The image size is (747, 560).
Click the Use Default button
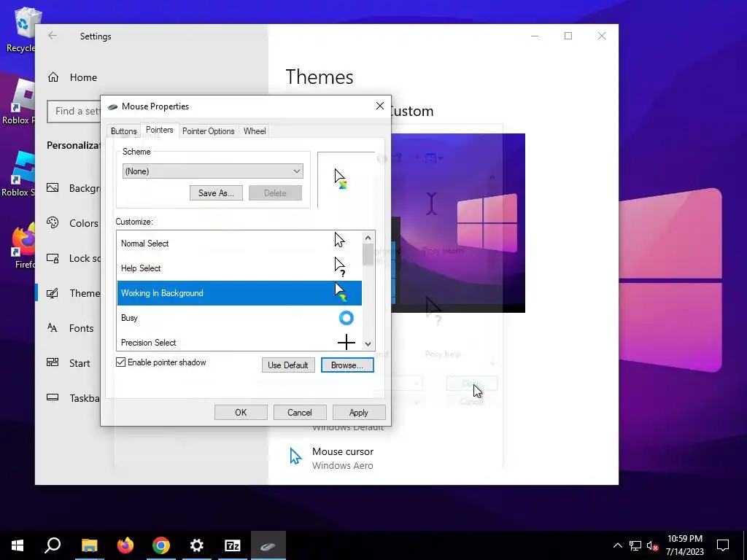point(288,365)
